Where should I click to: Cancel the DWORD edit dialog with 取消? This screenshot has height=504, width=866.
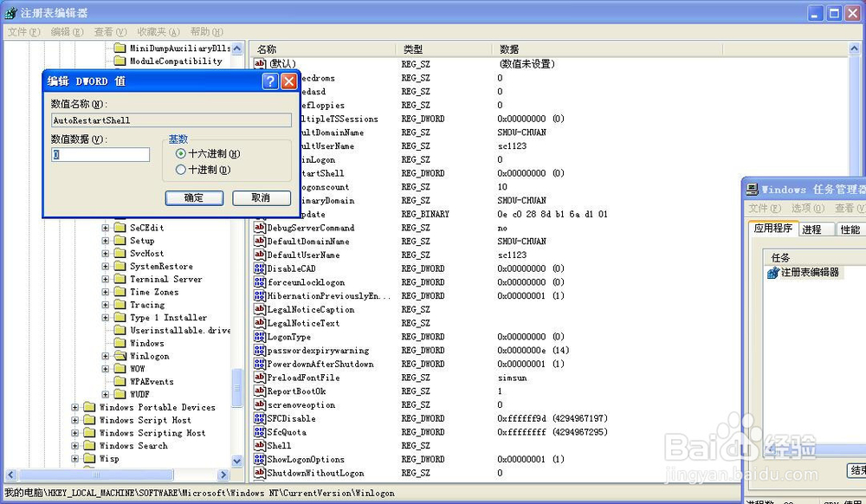pyautogui.click(x=262, y=197)
